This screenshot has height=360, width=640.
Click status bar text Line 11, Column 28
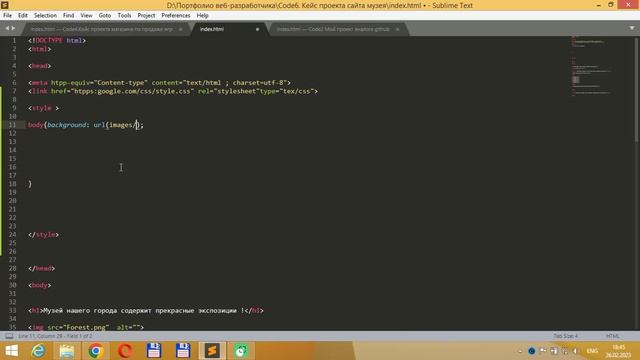coord(56,336)
